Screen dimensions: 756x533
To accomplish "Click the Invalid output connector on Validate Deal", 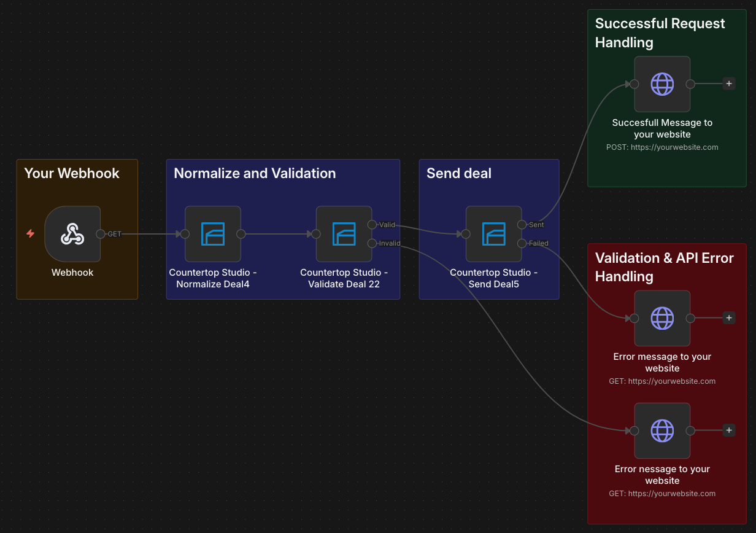I will click(x=372, y=244).
